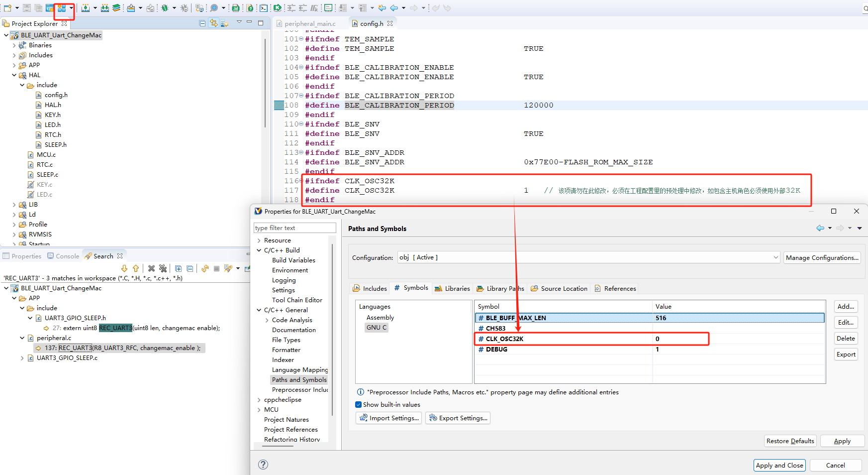Expand Resource in properties tree

tap(259, 240)
